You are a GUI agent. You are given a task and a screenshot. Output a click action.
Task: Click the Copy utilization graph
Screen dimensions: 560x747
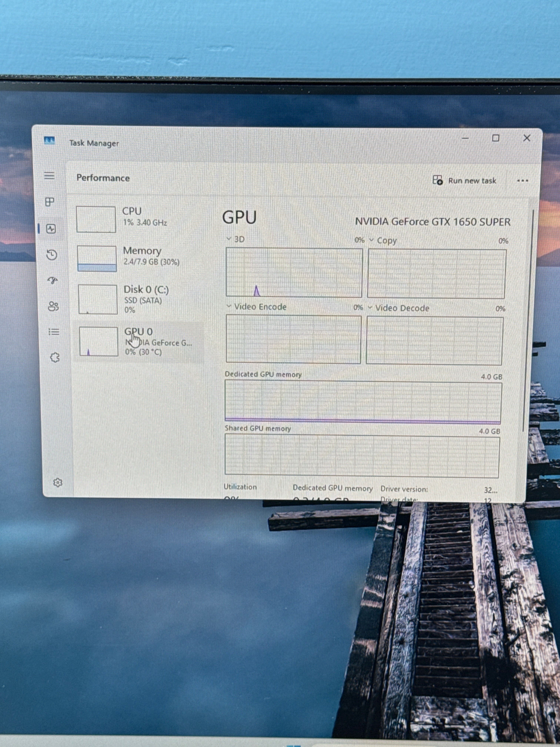click(x=437, y=274)
